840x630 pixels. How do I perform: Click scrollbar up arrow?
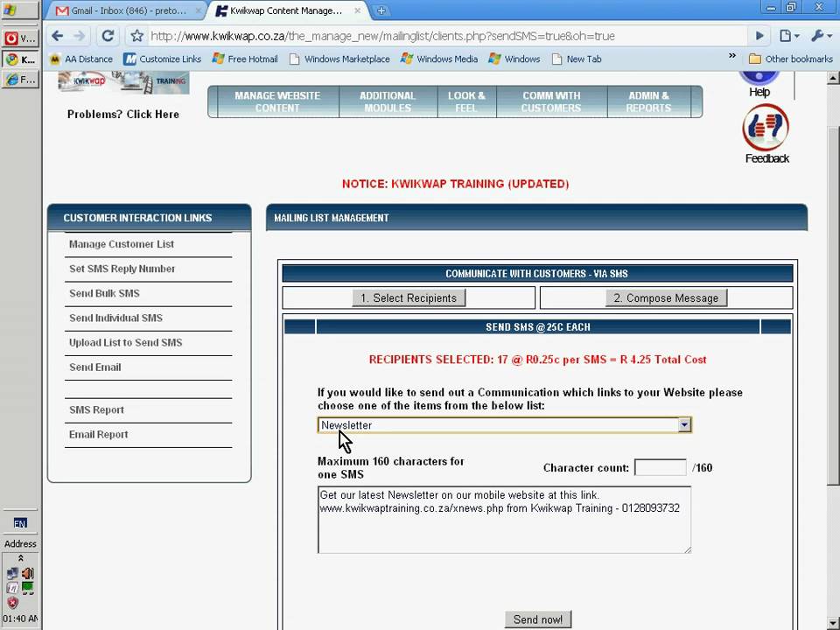[x=833, y=78]
